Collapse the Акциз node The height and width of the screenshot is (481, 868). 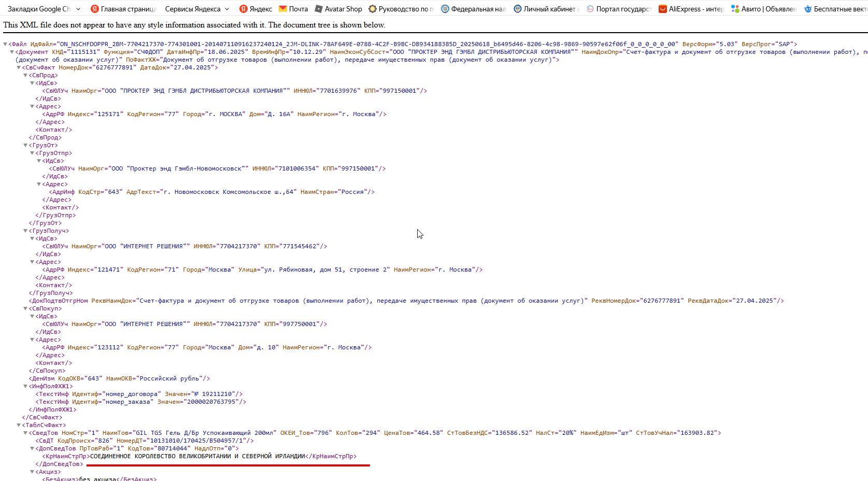[x=32, y=472]
